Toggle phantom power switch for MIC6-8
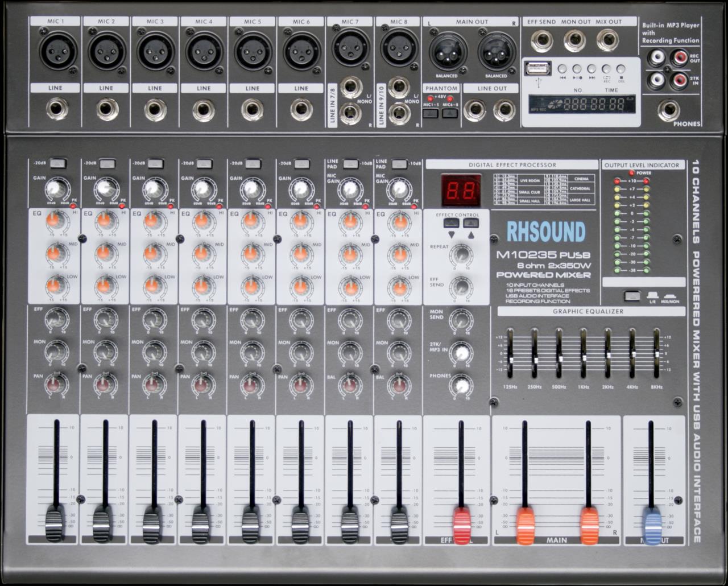728x586 pixels. coord(450,113)
